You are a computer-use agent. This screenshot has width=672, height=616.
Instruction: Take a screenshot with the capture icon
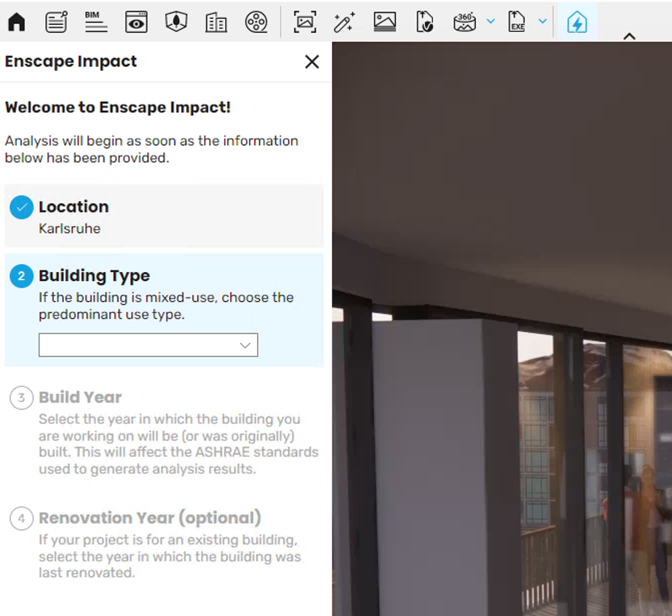tap(305, 22)
